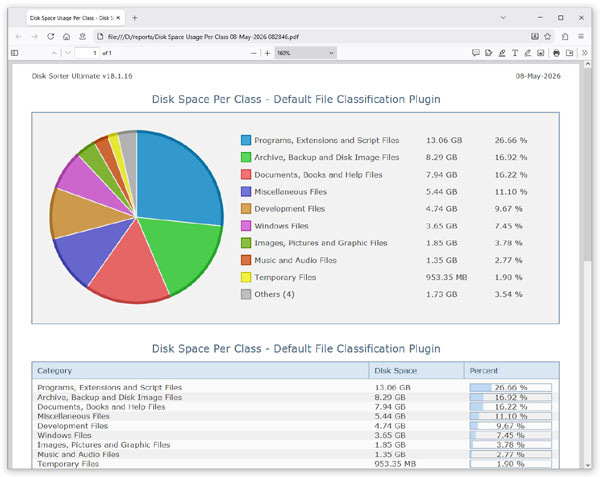This screenshot has width=600, height=477.
Task: Click 'Development Files' in the chart legend
Action: [x=290, y=209]
